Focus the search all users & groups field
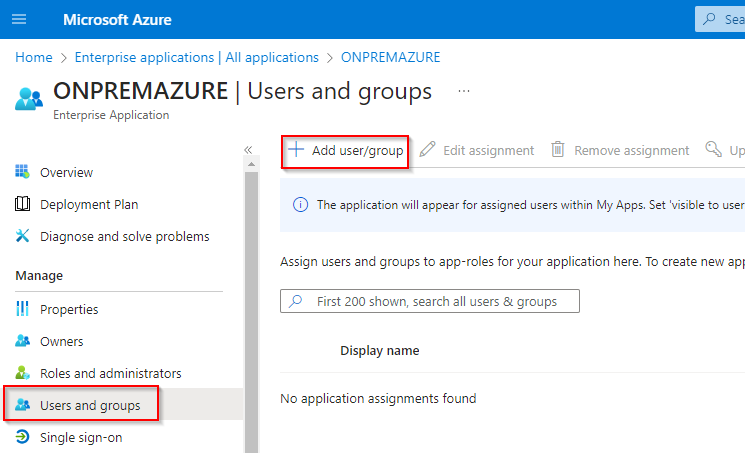Screen dimensions: 745x453 (x=430, y=301)
